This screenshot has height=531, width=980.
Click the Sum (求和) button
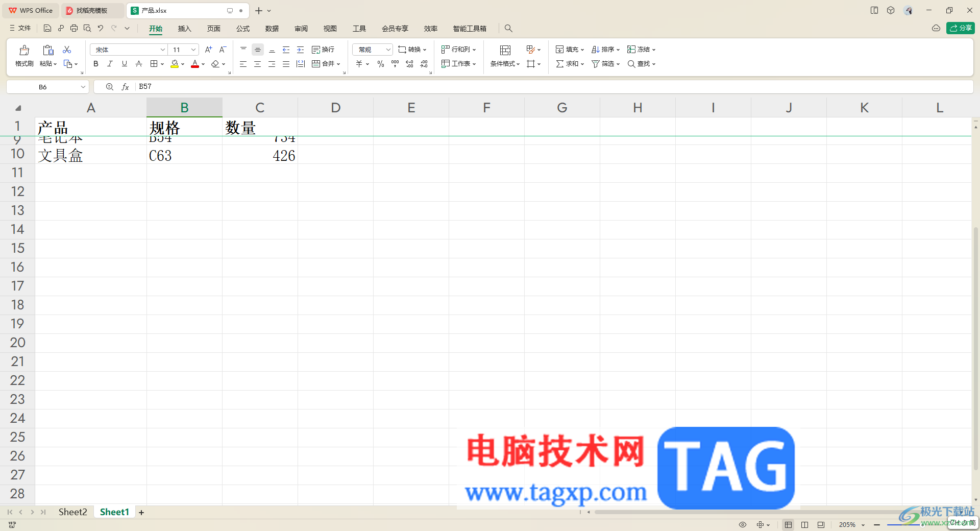pyautogui.click(x=570, y=64)
